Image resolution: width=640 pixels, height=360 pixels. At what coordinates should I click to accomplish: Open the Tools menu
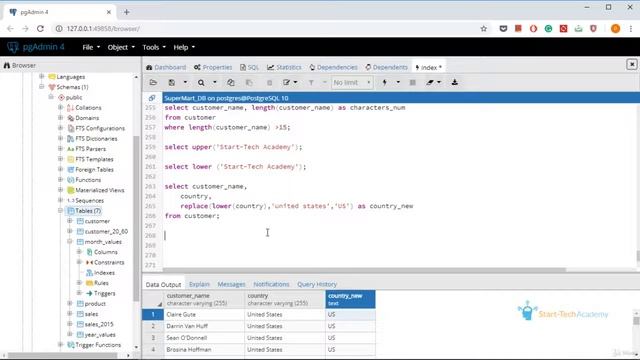tap(154, 47)
